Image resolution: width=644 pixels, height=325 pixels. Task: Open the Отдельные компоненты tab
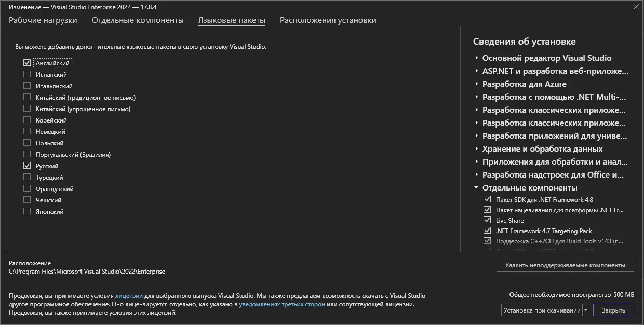click(x=138, y=20)
